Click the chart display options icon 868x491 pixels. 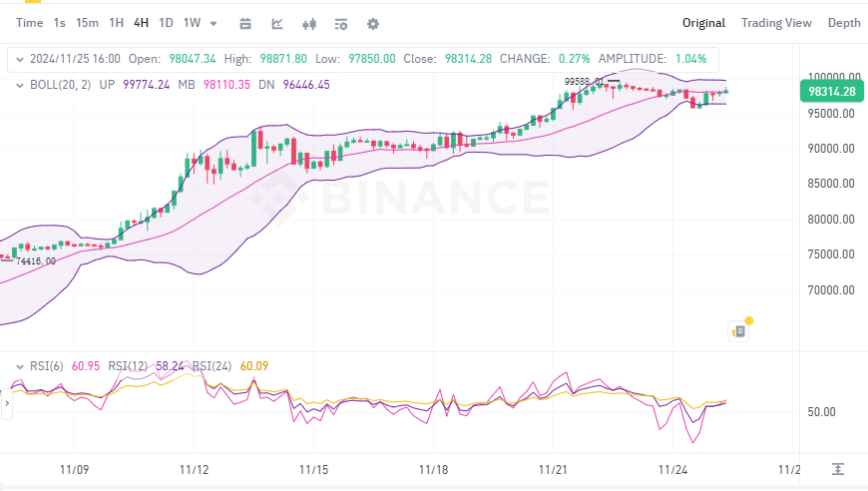pyautogui.click(x=341, y=23)
